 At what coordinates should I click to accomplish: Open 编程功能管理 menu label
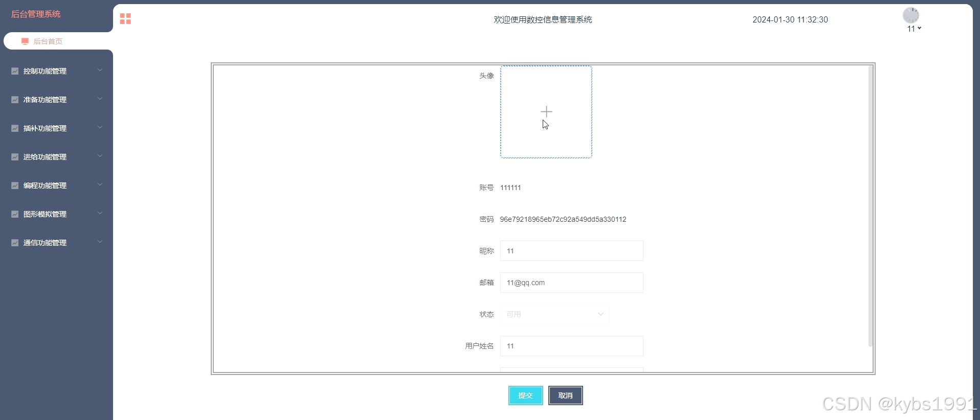(45, 185)
